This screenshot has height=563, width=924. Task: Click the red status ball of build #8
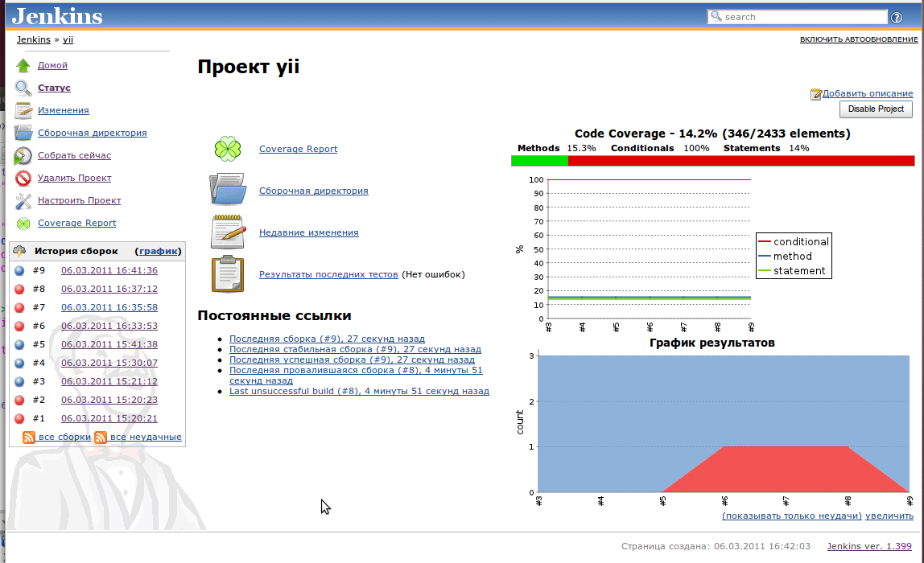[x=19, y=290]
